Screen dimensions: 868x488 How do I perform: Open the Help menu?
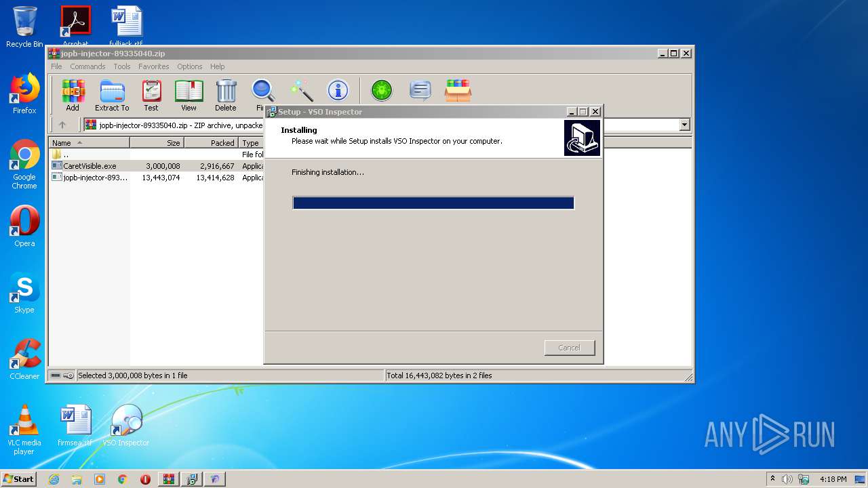[x=217, y=66]
